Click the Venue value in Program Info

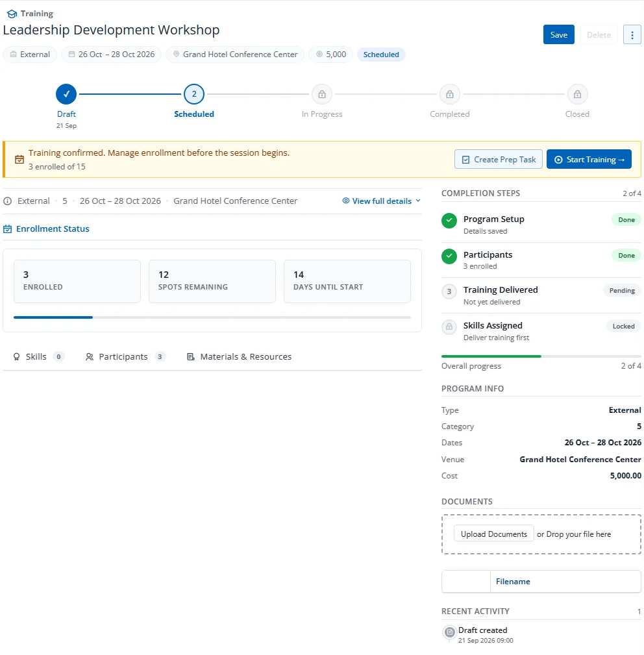pos(580,459)
